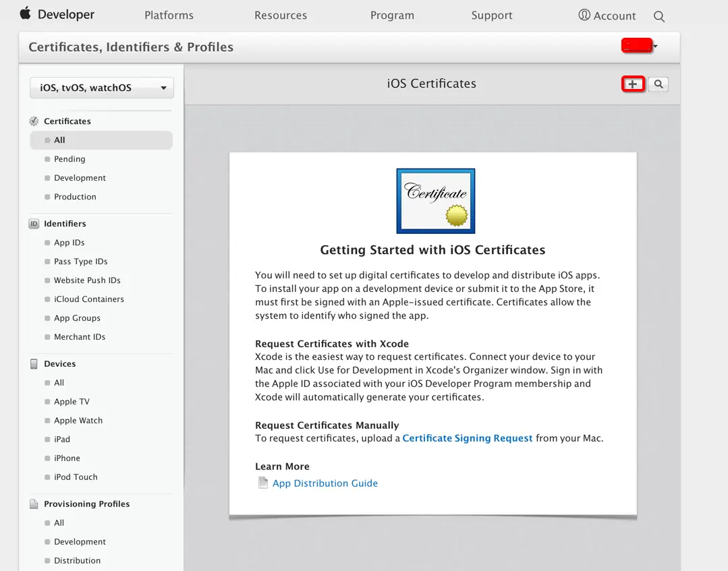Click the Identifiers ID badge icon
The width and height of the screenshot is (728, 571).
(x=34, y=224)
